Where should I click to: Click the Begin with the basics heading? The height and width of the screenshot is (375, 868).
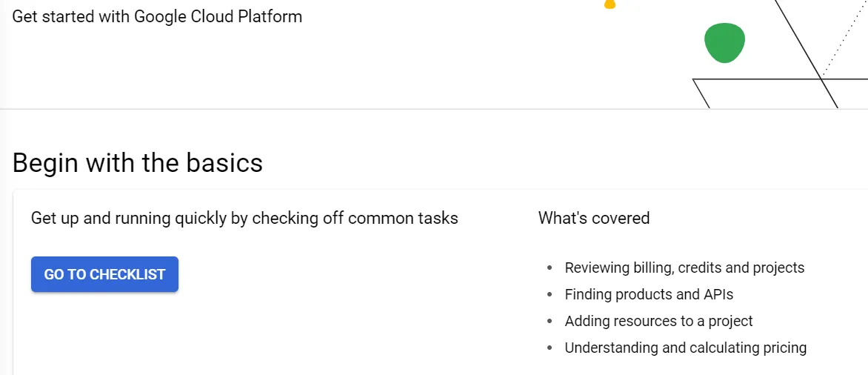[137, 163]
